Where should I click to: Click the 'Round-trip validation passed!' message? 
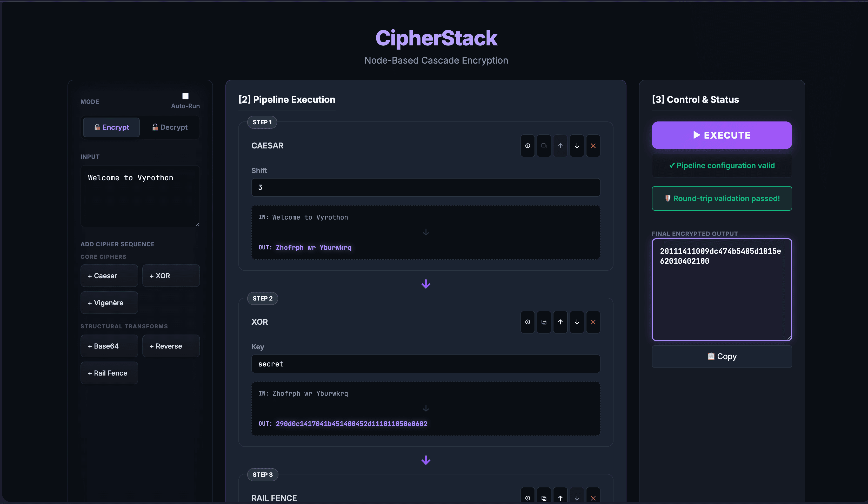(722, 198)
